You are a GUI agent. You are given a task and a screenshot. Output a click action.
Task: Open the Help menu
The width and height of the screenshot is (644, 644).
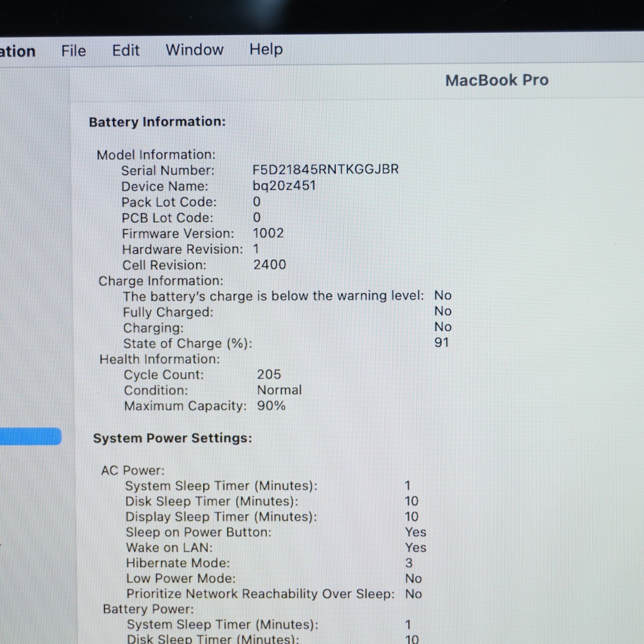(266, 49)
